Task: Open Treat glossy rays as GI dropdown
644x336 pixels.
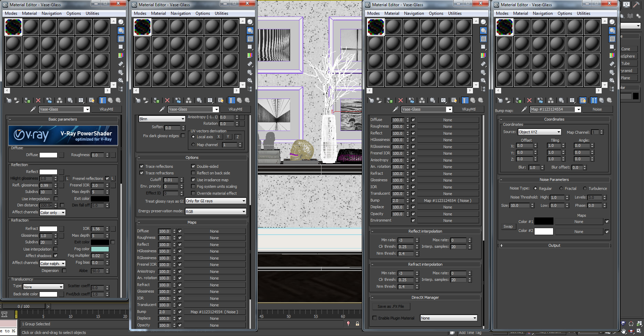Action: (216, 201)
